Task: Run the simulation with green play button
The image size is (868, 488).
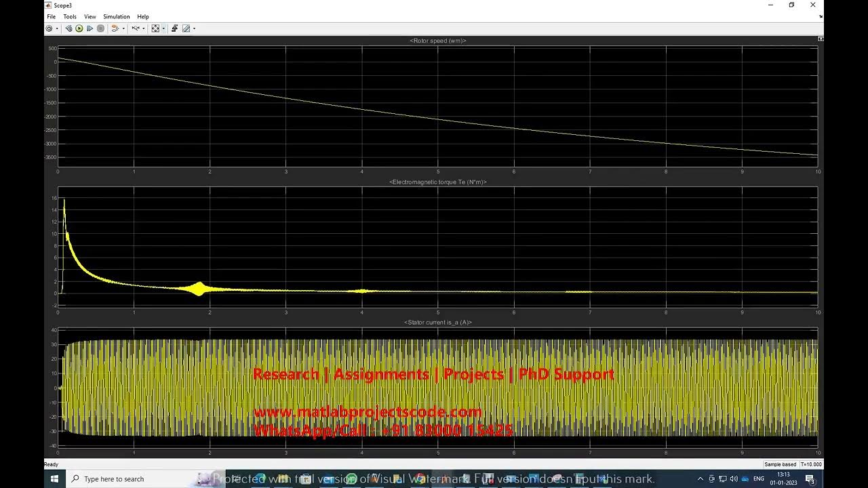Action: pos(79,28)
